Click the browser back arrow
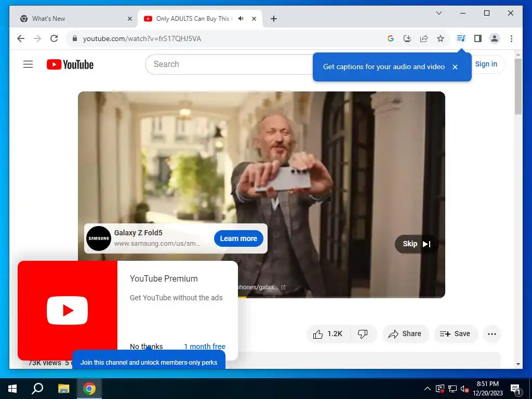532x399 pixels. click(21, 38)
